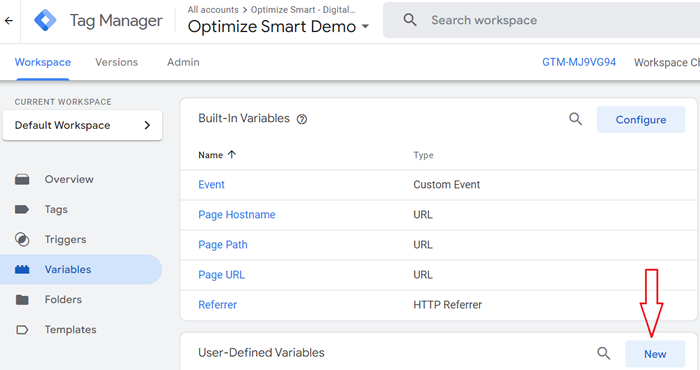Click the Configure button

[641, 120]
